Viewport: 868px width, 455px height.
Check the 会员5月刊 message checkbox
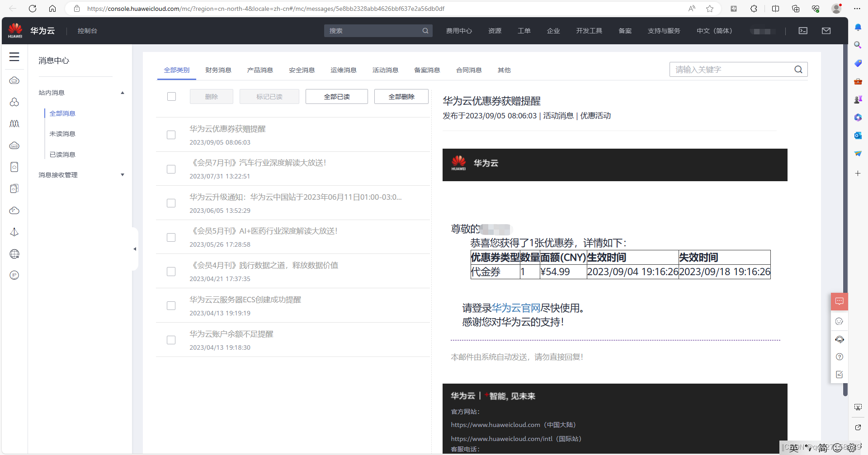[171, 237]
